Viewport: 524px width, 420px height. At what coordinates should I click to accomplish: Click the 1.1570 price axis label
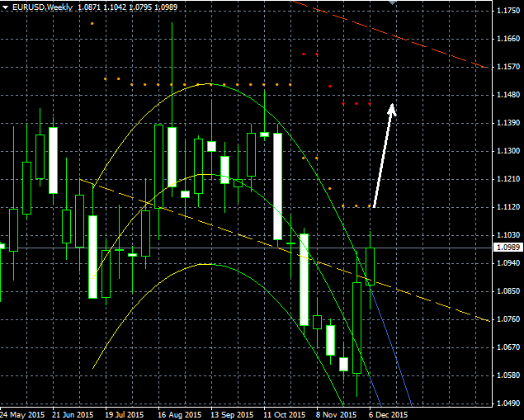(x=508, y=67)
